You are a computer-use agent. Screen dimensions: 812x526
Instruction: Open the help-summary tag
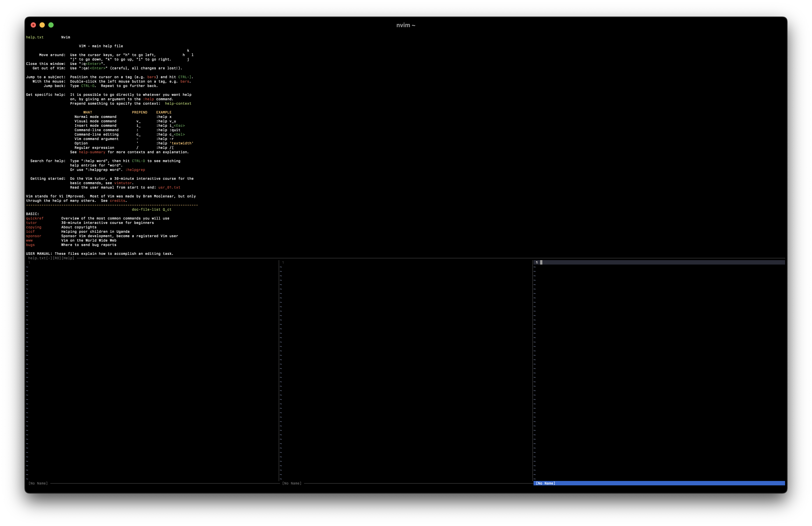(x=92, y=152)
